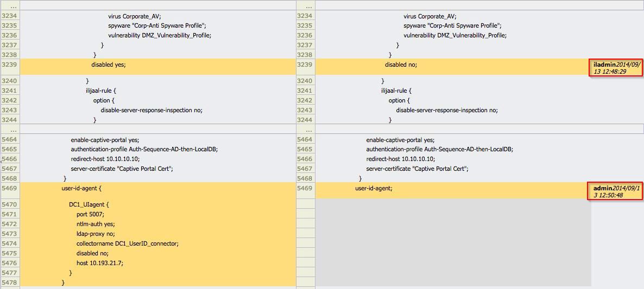Click the "DC1_UIagent {" line

click(89, 204)
